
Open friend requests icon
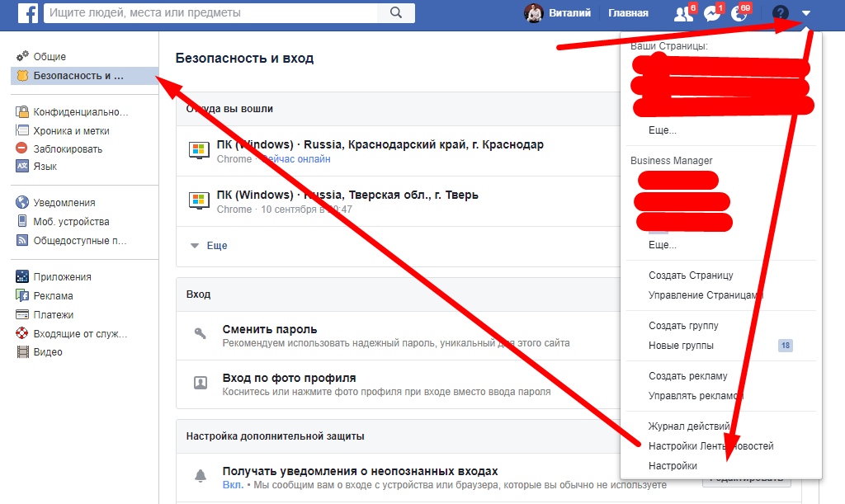click(683, 13)
